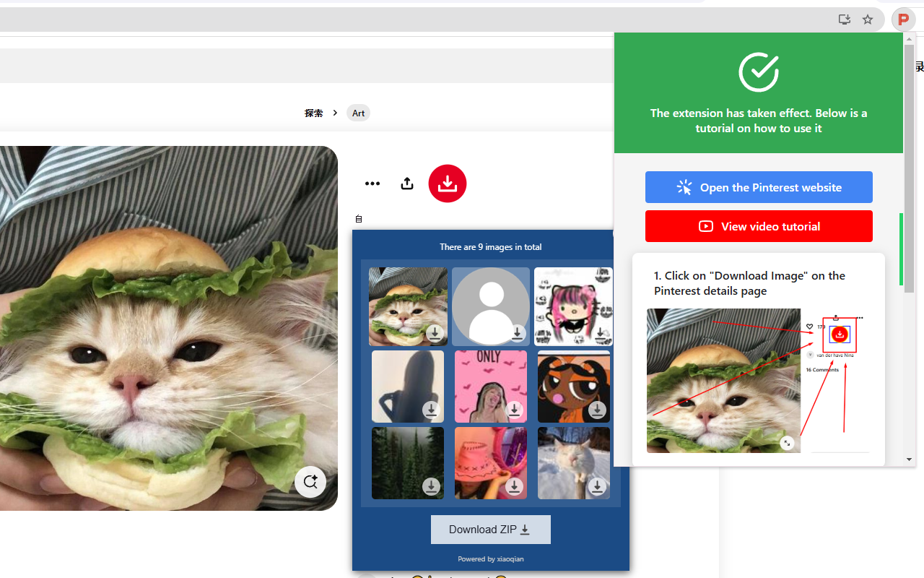The image size is (924, 578).
Task: Click the visual search lens icon on the cat photo
Action: click(310, 481)
